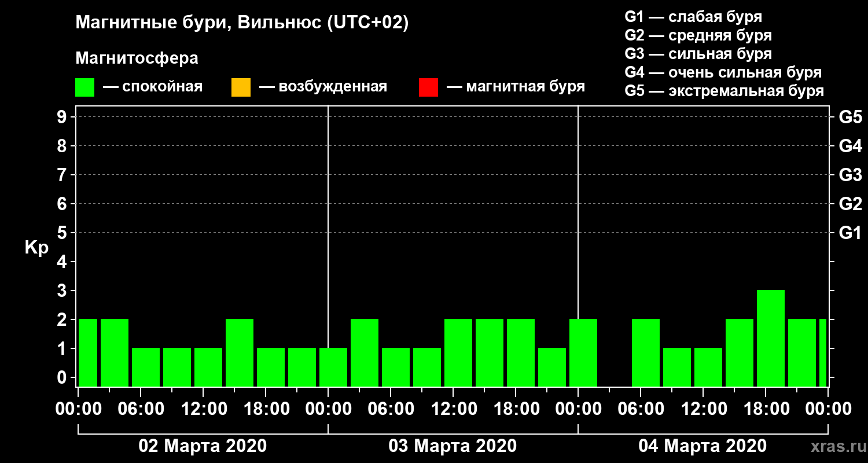
Task: Click the 'спокойная' legend text
Action: point(163,87)
